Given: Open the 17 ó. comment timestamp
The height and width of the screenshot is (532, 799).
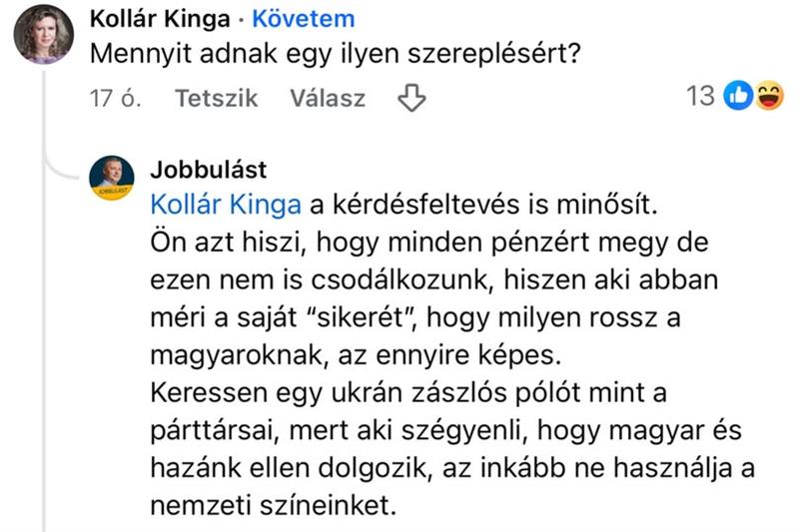Looking at the screenshot, I should [116, 98].
